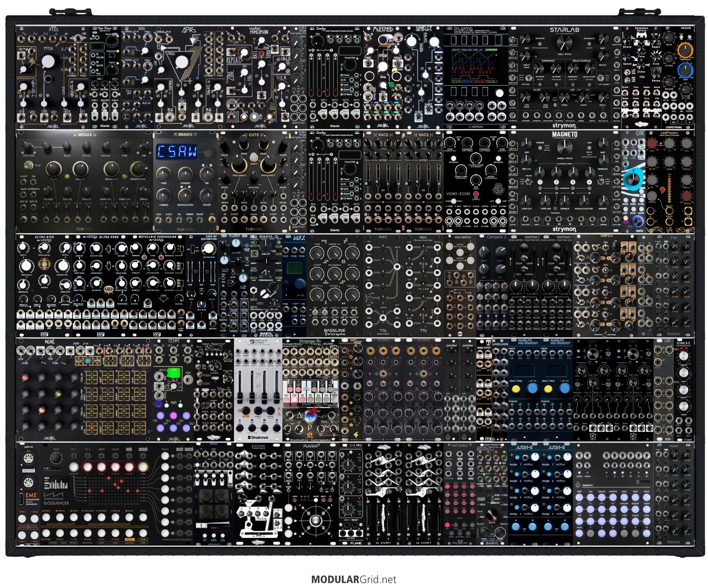Select the Maestro module

coord(613,494)
